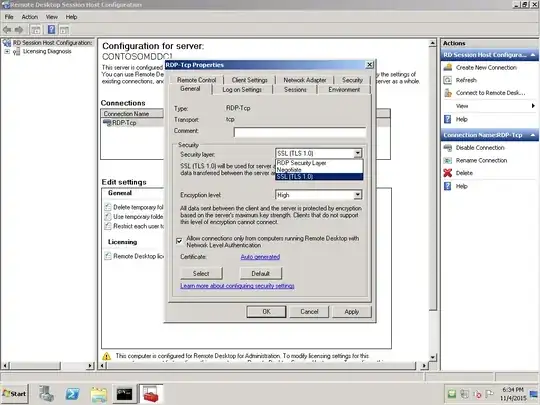Click the Disable Connection icon
Viewport: 540px width, 405px height.
(448, 148)
